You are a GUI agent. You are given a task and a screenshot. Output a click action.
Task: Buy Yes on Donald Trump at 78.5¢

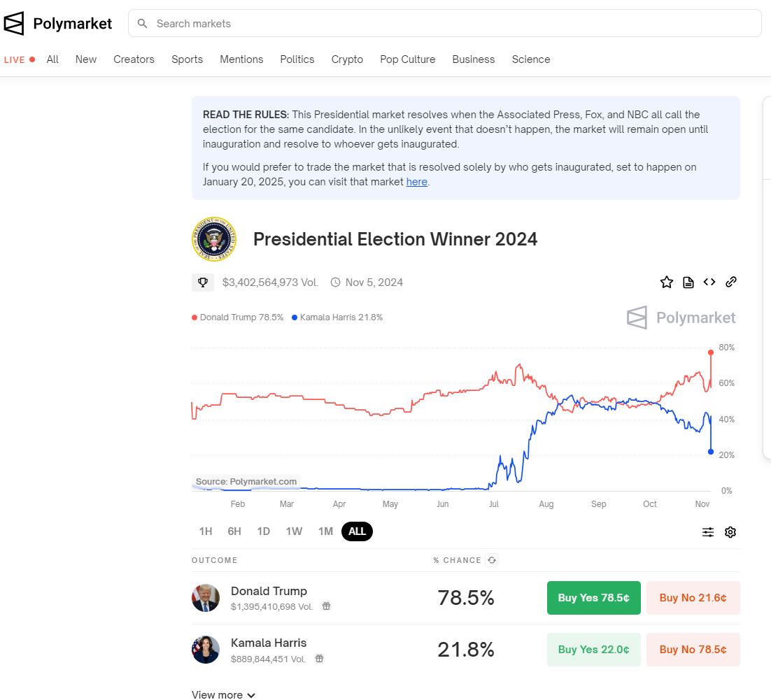click(x=593, y=598)
